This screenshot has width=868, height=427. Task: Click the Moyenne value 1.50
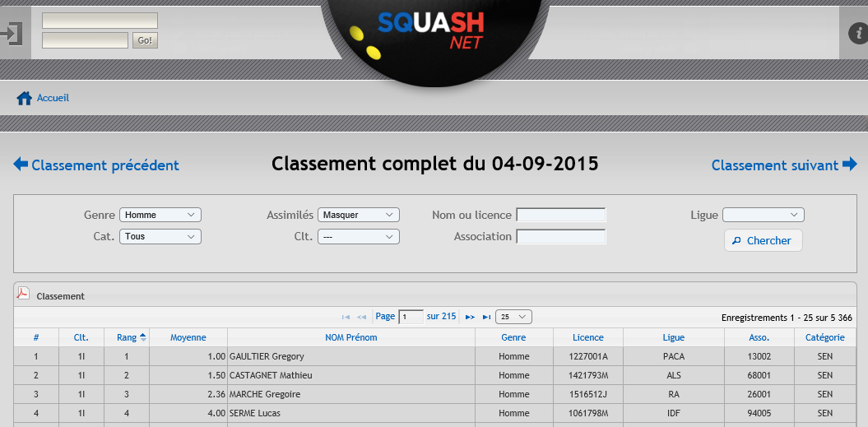(216, 375)
